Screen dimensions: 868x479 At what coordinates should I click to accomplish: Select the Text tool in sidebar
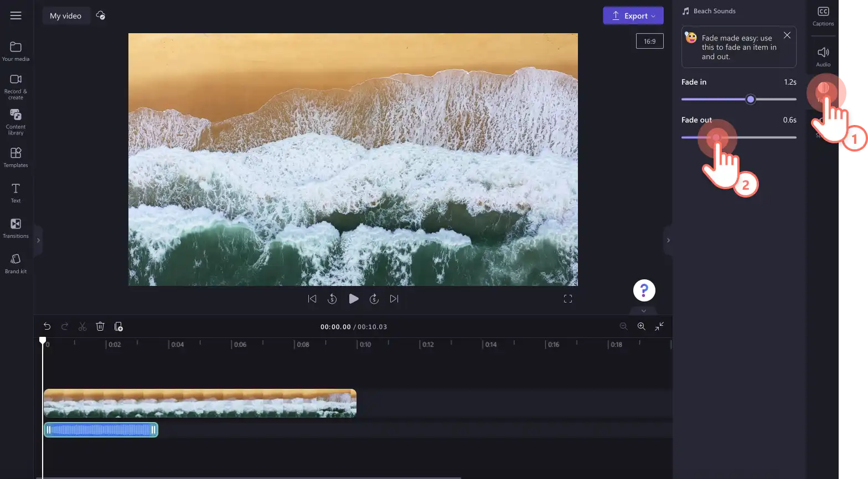coord(15,193)
